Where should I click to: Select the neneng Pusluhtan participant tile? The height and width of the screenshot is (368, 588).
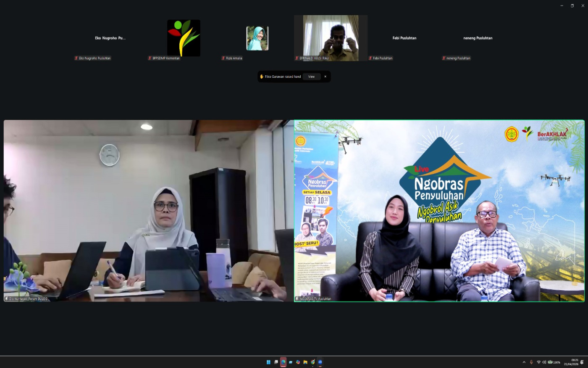[478, 38]
